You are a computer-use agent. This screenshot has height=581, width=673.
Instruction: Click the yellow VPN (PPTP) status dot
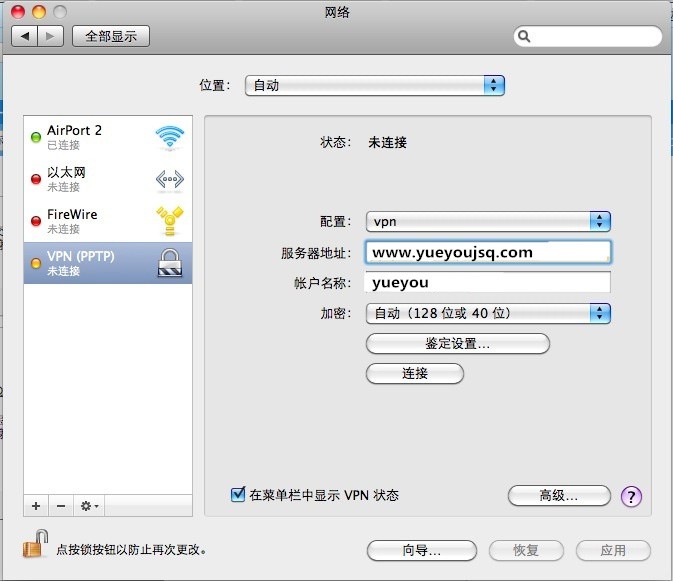36,263
